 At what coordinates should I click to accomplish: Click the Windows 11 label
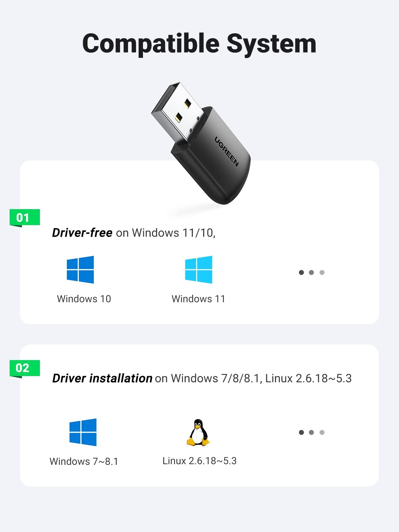(x=199, y=299)
